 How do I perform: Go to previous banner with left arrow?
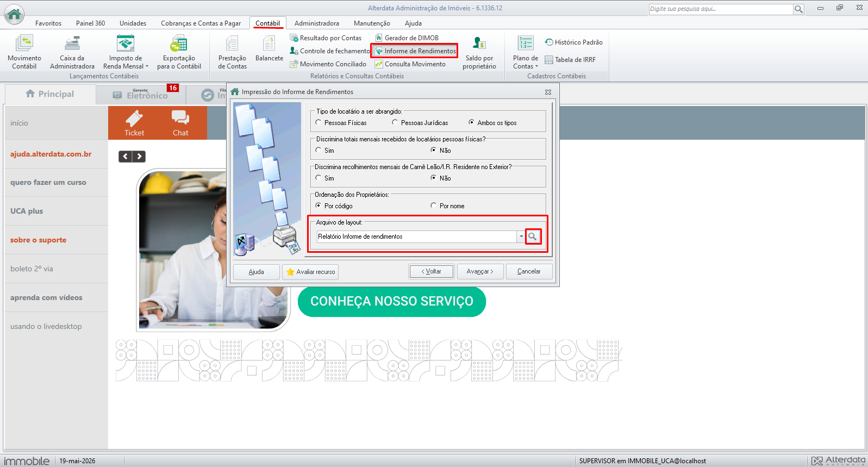tap(126, 157)
